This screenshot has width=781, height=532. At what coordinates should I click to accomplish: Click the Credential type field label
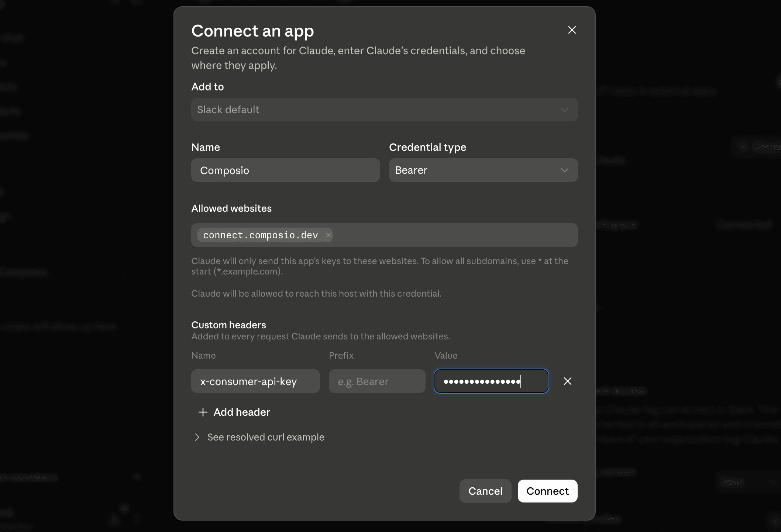tap(427, 147)
